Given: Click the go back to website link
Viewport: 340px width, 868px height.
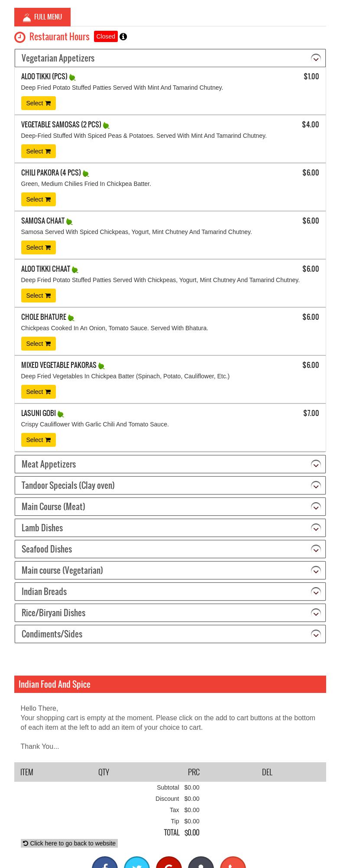Looking at the screenshot, I should (x=69, y=843).
